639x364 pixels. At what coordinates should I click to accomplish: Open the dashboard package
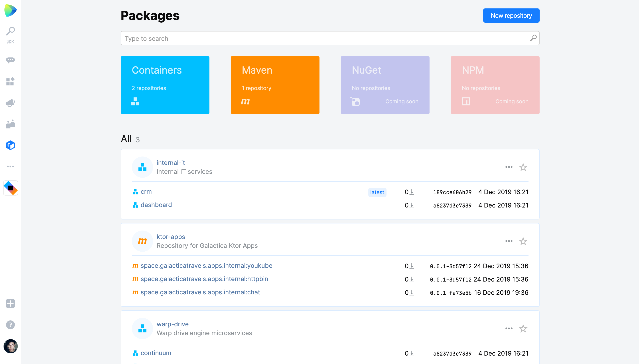[156, 205]
